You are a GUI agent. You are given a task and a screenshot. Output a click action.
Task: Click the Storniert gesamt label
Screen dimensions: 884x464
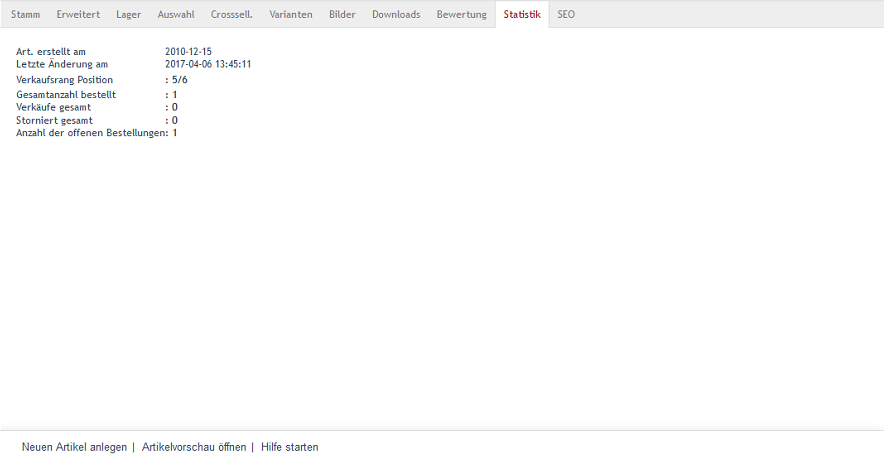coord(54,120)
